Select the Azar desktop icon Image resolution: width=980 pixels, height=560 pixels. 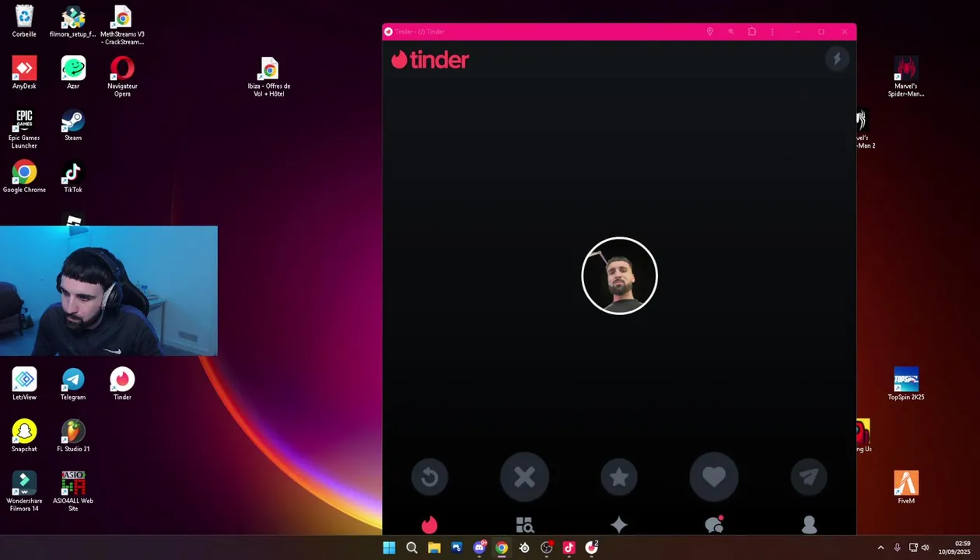click(x=73, y=73)
